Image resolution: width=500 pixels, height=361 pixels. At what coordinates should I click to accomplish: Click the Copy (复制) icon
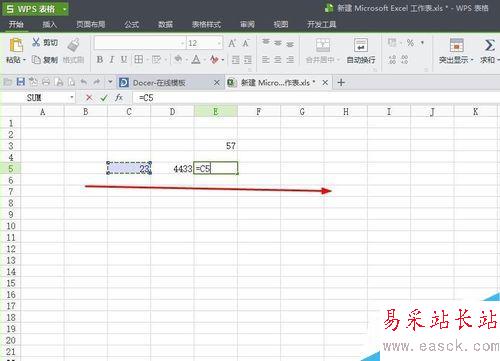coord(36,60)
